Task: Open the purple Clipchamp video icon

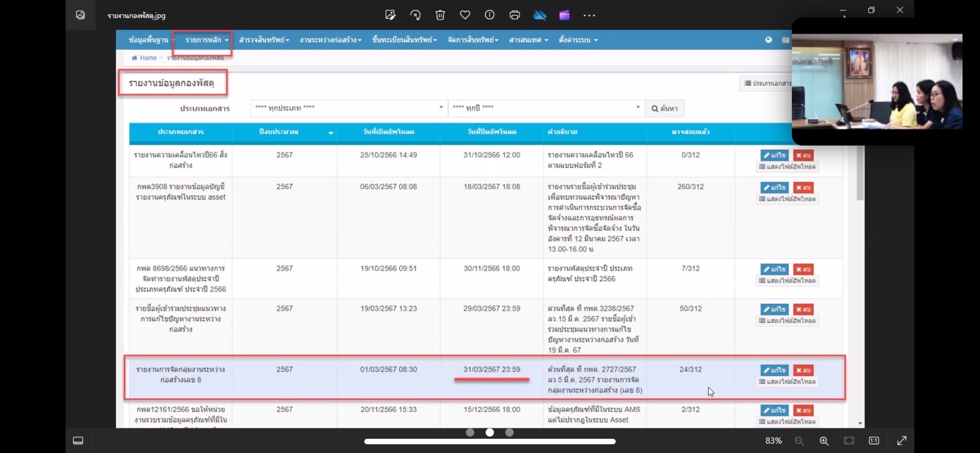Action: (x=564, y=15)
